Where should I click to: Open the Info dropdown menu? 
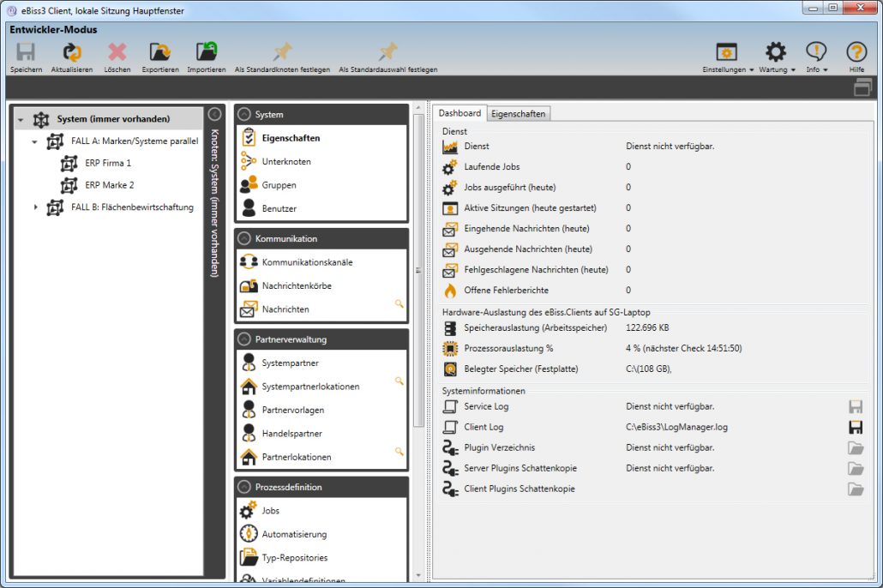pyautogui.click(x=816, y=57)
